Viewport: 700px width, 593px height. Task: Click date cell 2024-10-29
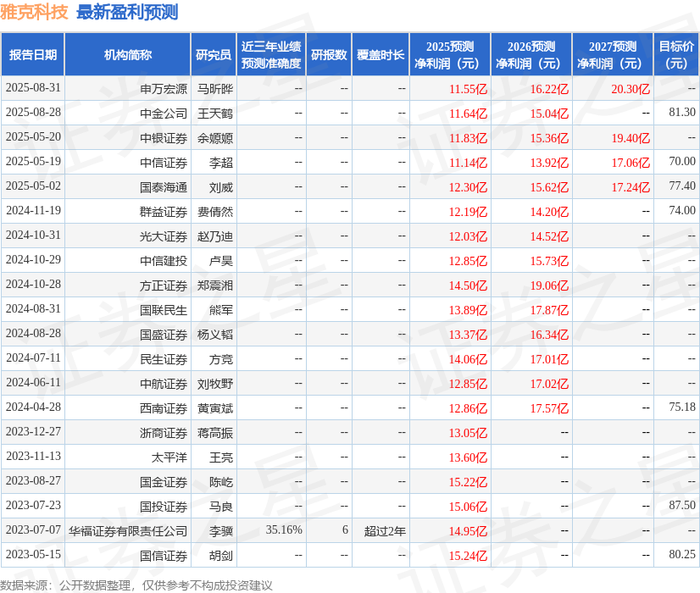click(33, 259)
